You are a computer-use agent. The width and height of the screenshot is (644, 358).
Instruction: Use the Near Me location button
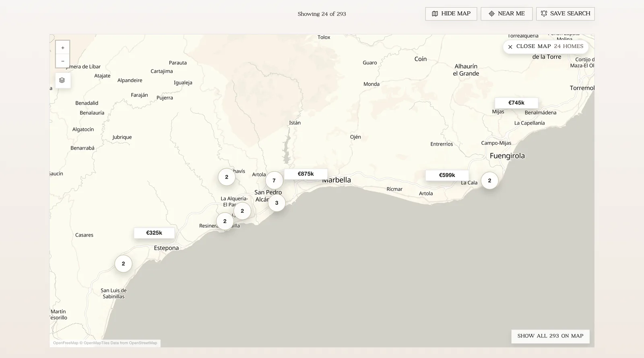[x=506, y=14]
